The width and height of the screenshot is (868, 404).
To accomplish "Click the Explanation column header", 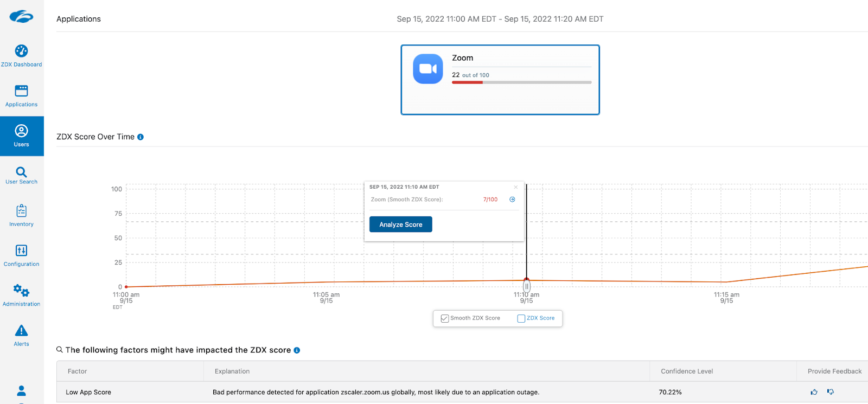I will [232, 371].
